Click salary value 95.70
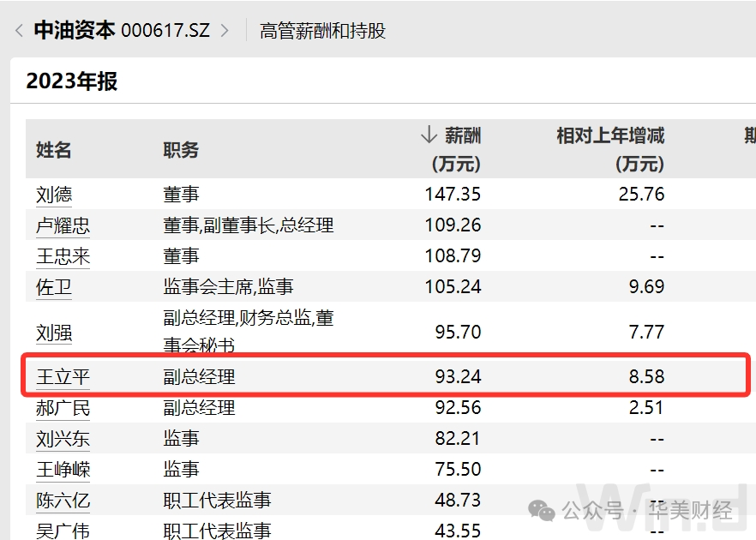The width and height of the screenshot is (756, 540). 458,333
